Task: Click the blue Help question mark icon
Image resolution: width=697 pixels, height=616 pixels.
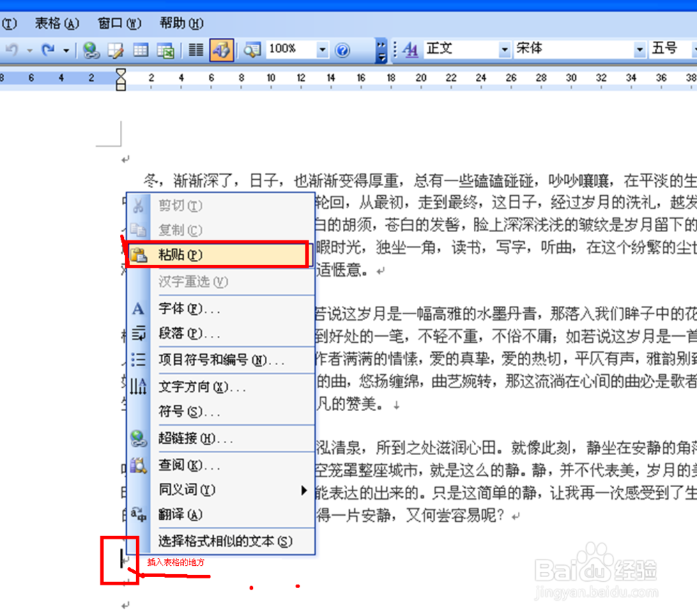Action: coord(342,50)
